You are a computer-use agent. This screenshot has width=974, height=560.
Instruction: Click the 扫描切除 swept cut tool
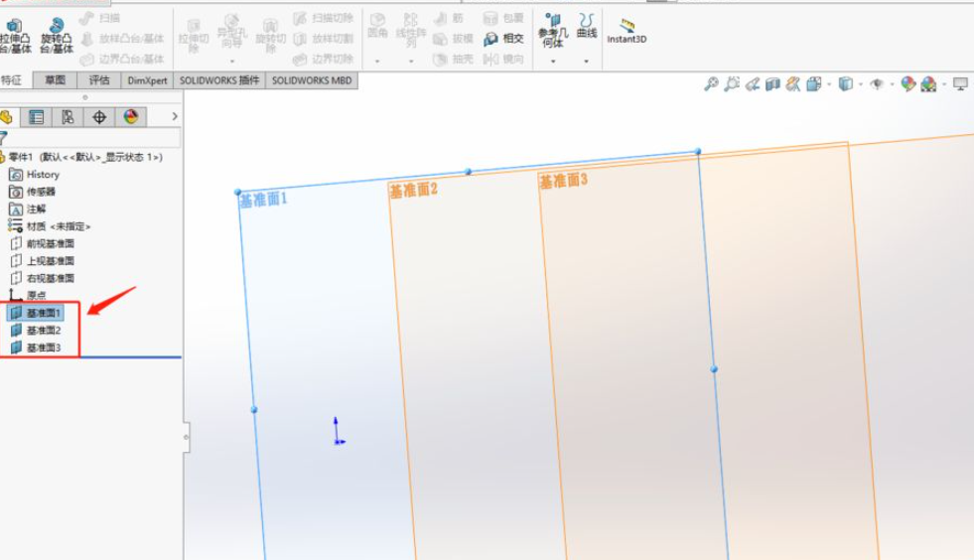point(323,18)
